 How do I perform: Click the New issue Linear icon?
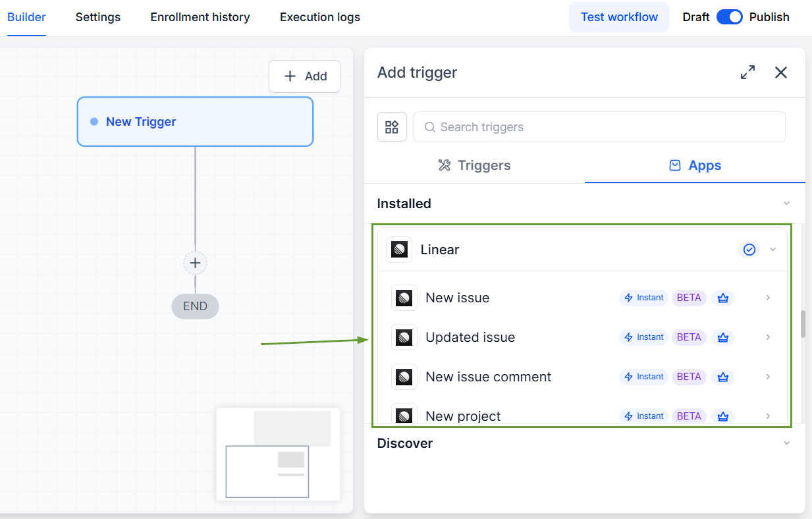pyautogui.click(x=404, y=298)
